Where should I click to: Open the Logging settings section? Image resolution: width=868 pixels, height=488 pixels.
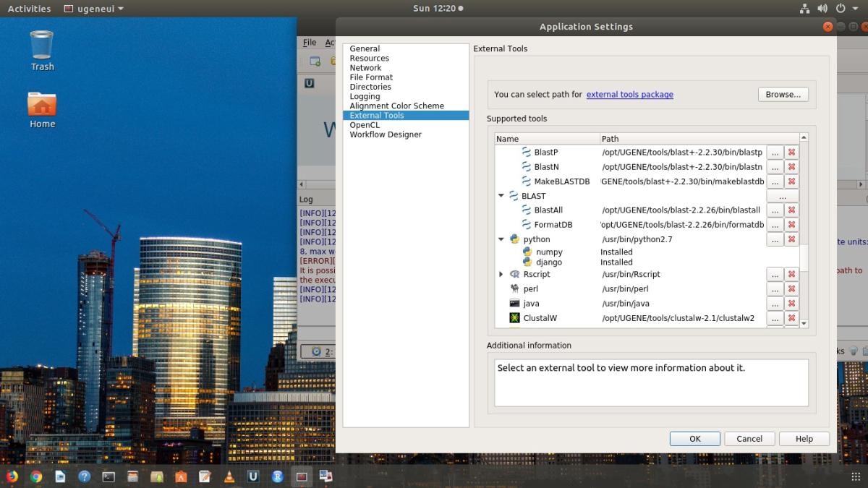pos(365,96)
